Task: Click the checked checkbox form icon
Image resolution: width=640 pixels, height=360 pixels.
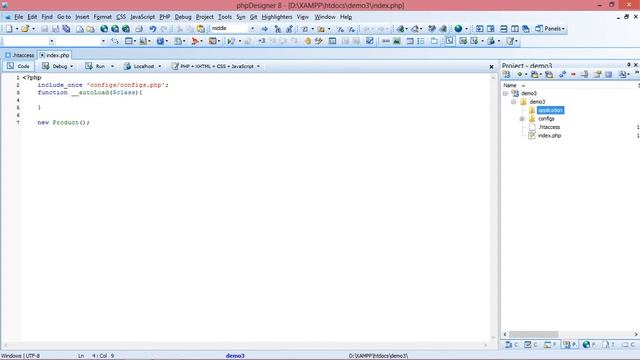Action: coord(369,41)
